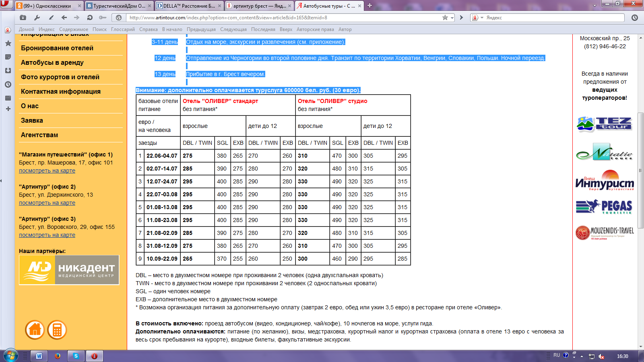Viewport: 644px width, 362px height.
Task: Click Домой in the navigation bar
Action: 27,29
